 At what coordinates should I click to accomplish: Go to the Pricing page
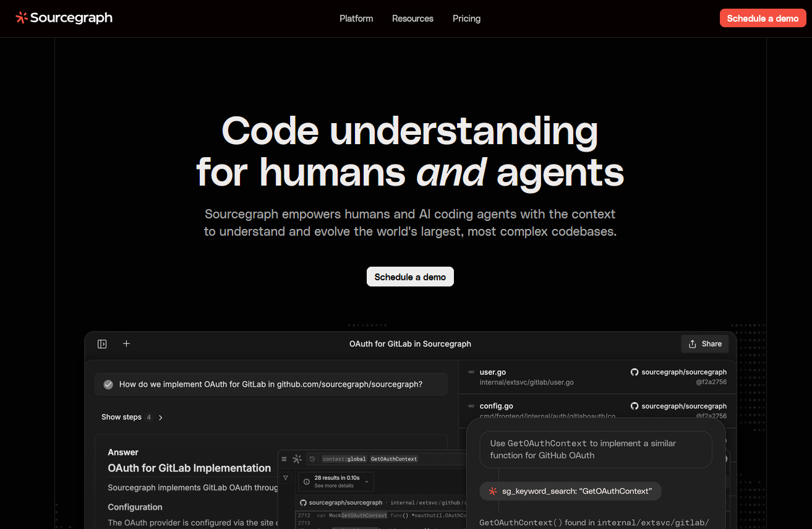466,19
